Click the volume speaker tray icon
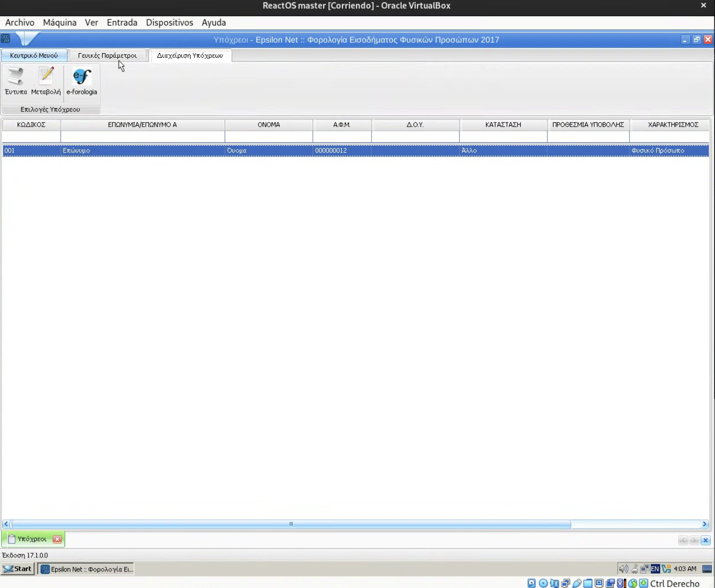The height and width of the screenshot is (588, 715). [623, 569]
